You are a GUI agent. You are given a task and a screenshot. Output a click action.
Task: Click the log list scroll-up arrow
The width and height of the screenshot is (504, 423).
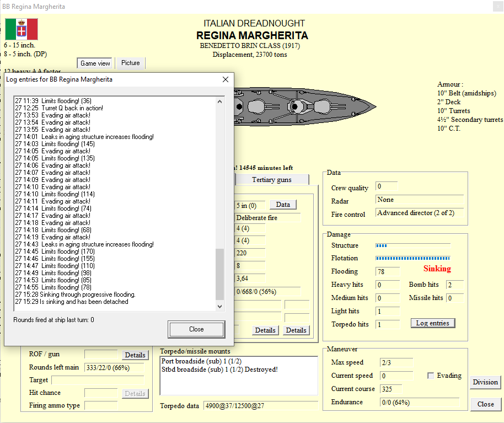click(x=220, y=101)
